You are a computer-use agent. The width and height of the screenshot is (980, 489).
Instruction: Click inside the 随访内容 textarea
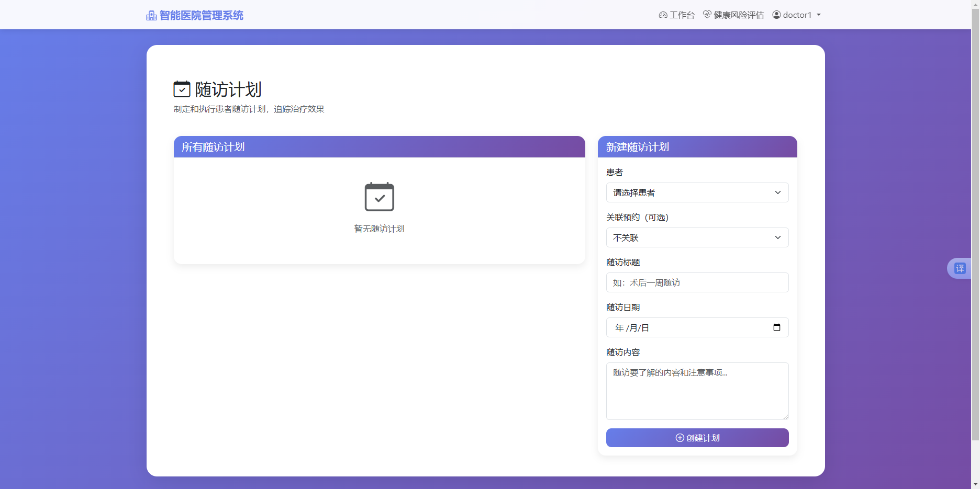point(697,391)
